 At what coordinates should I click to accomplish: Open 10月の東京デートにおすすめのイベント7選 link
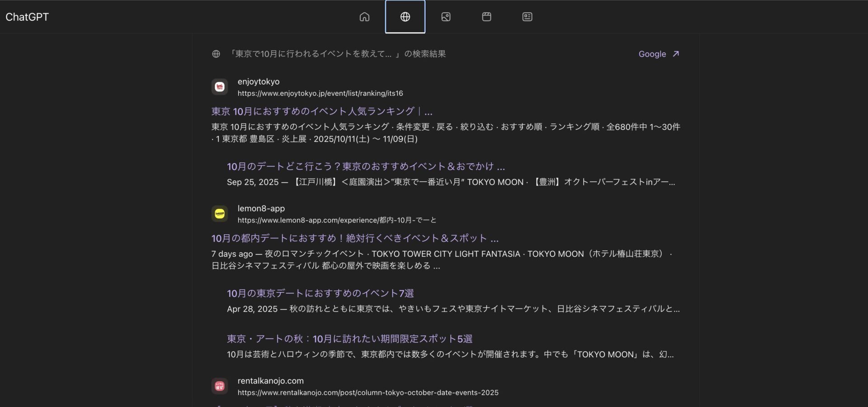tap(320, 293)
